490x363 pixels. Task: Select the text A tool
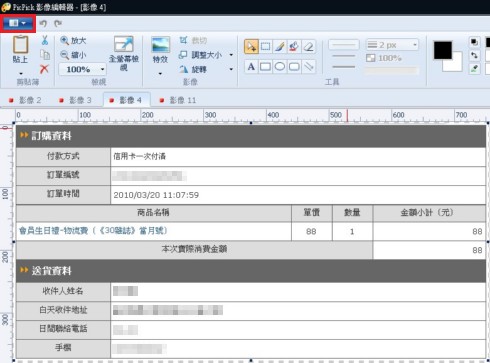pos(251,67)
